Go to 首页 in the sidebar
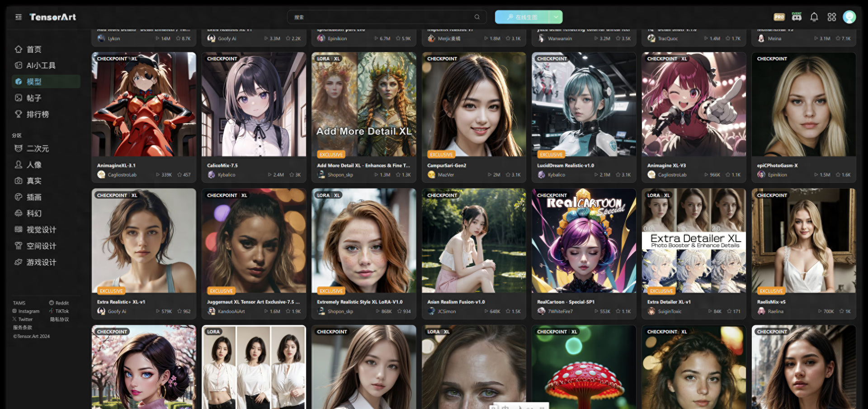 coord(46,49)
